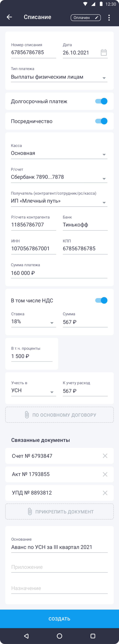Remove linked document Акт № 1793855
Screen dimensions: 119x644
click(105, 474)
